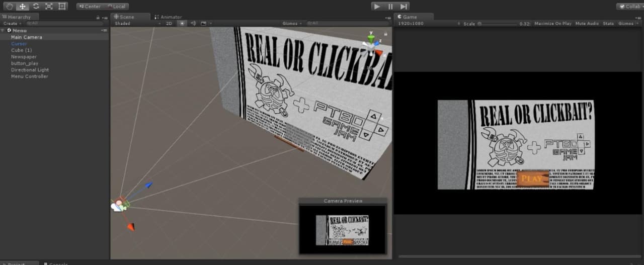Select the Rect transform tool

pos(62,7)
